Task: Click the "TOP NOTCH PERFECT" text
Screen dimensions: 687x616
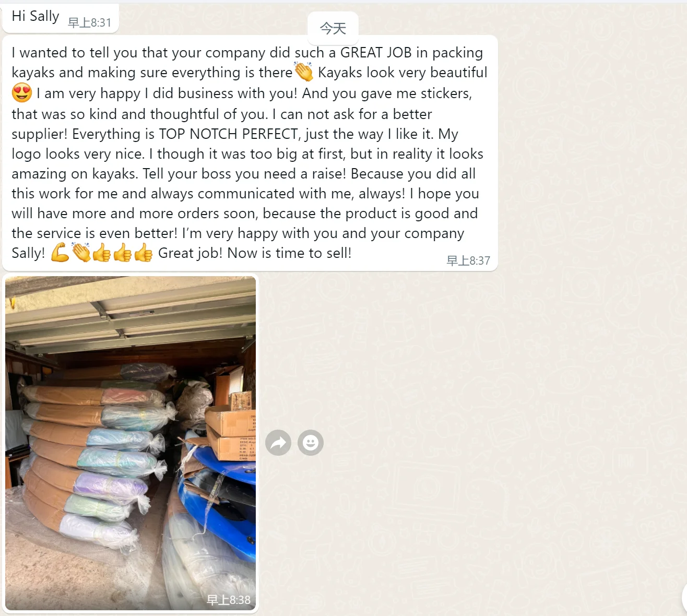Action: (228, 134)
